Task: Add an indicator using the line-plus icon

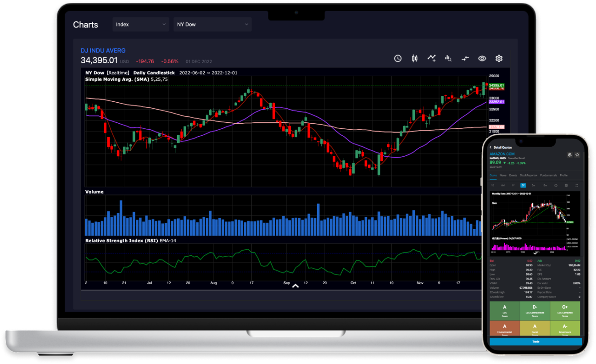Action: [x=432, y=58]
